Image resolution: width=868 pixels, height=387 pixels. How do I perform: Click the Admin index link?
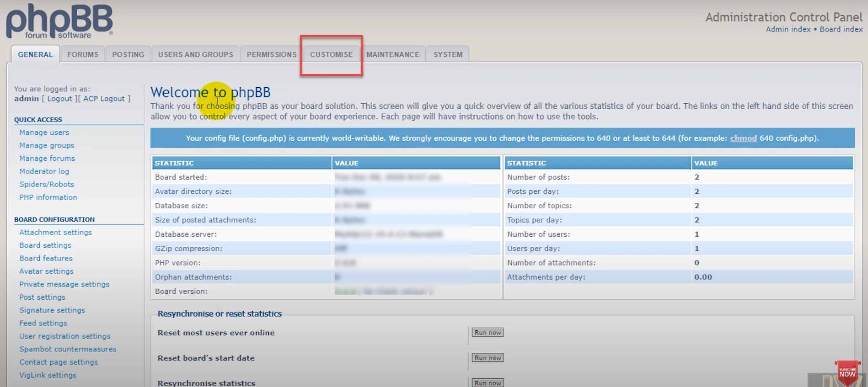click(788, 29)
